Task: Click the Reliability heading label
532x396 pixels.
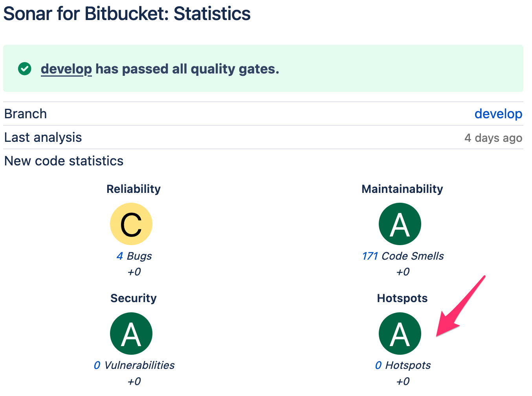Action: tap(134, 189)
